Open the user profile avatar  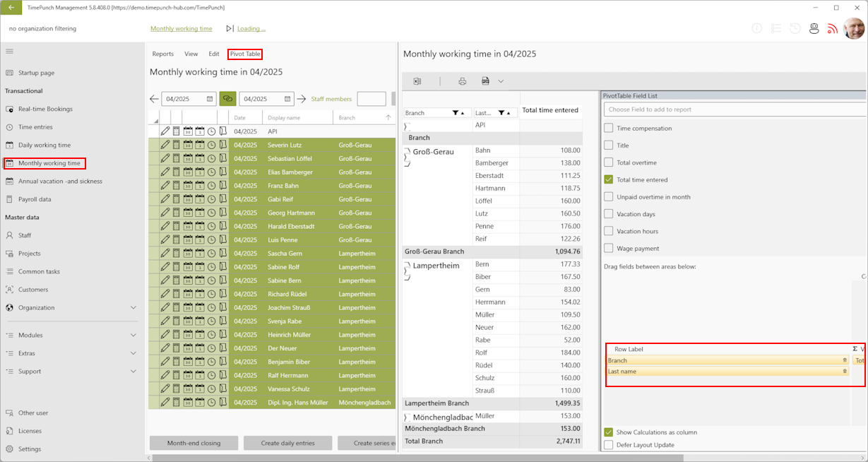[854, 28]
